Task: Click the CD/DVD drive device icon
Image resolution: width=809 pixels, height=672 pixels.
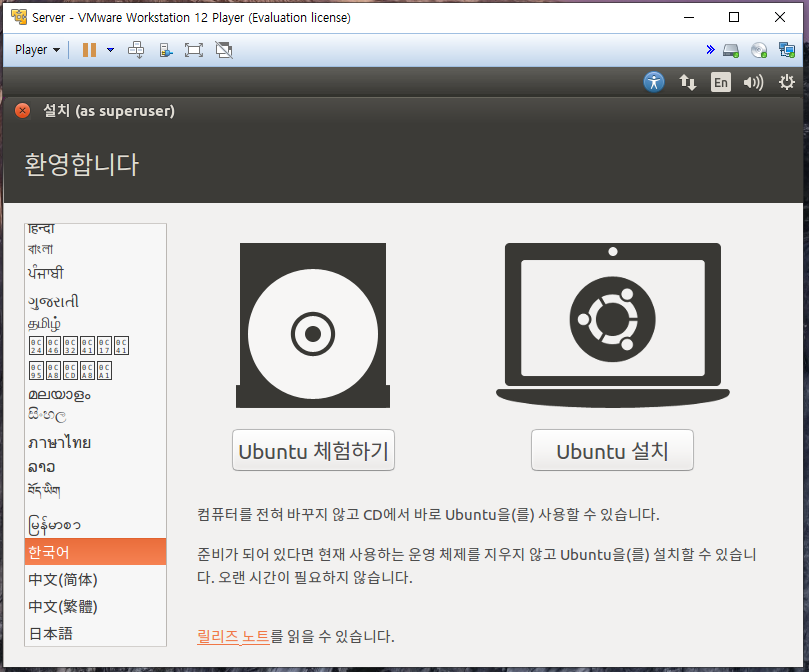Action: pos(759,50)
